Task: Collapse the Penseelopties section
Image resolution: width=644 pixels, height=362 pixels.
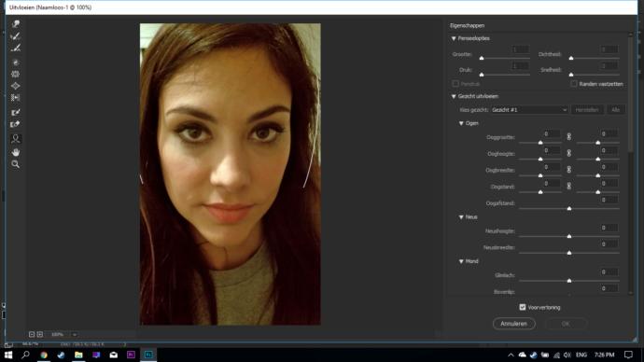Action: coord(454,38)
